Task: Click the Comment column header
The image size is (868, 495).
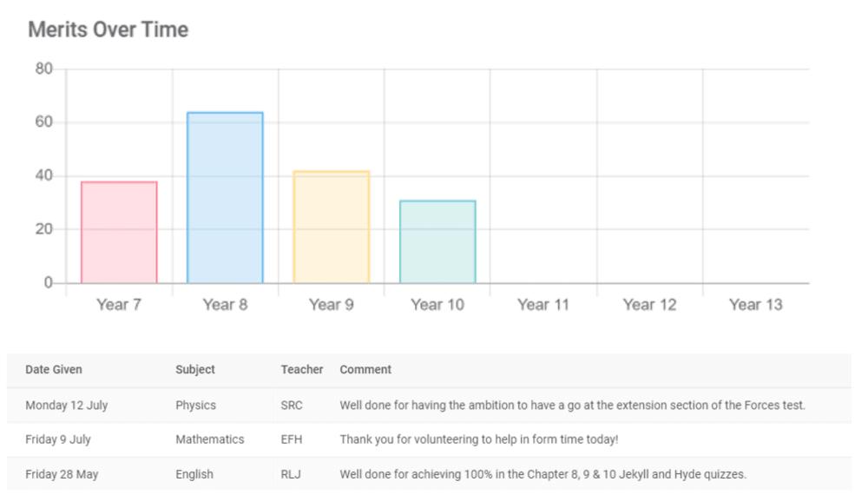Action: [365, 369]
